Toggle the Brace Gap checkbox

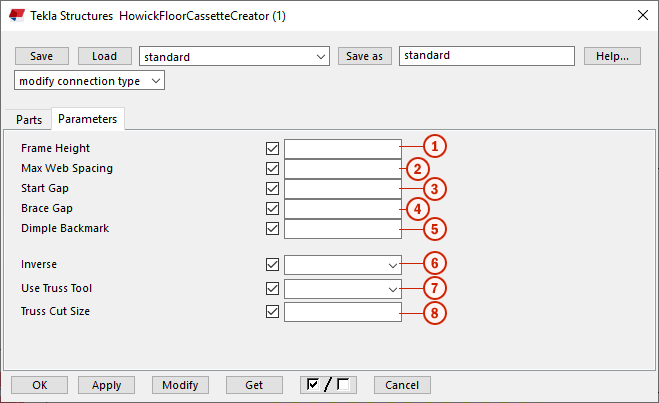[272, 208]
